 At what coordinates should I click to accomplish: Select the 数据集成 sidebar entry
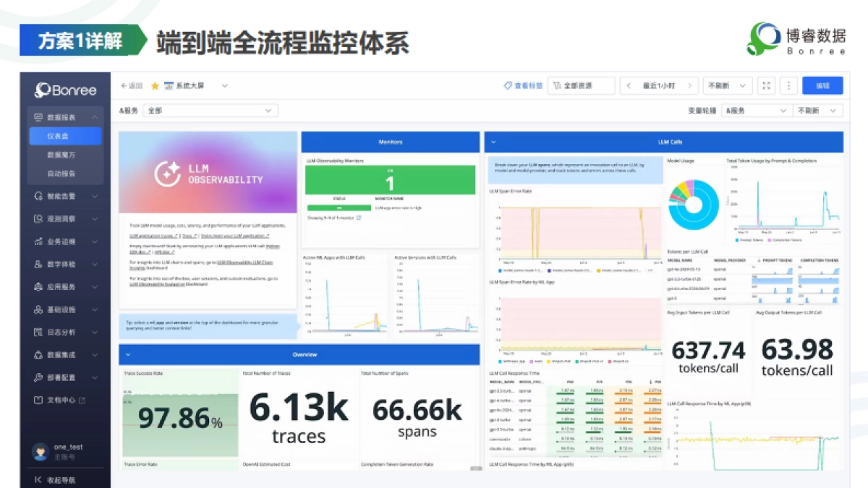tap(61, 354)
